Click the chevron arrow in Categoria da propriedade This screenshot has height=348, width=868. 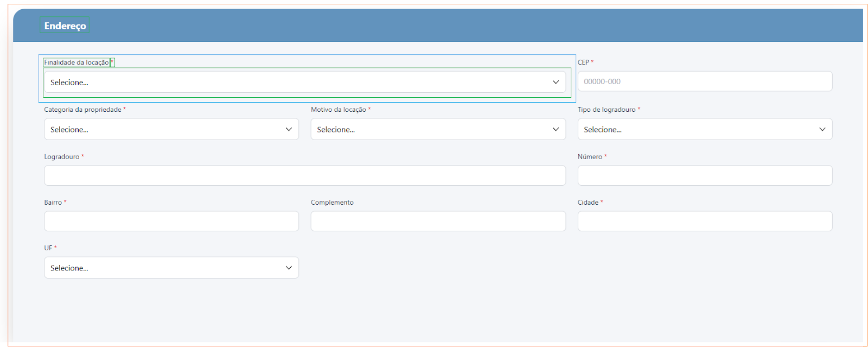pyautogui.click(x=289, y=130)
